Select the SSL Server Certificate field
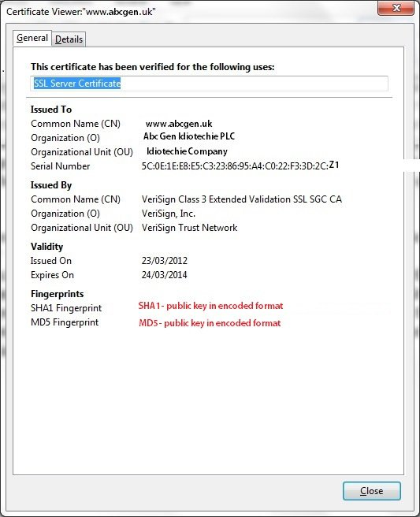The height and width of the screenshot is (517, 420). pyautogui.click(x=209, y=84)
